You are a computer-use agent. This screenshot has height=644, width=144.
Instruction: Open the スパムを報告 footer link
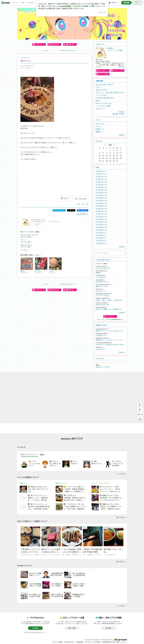click(x=58, y=642)
